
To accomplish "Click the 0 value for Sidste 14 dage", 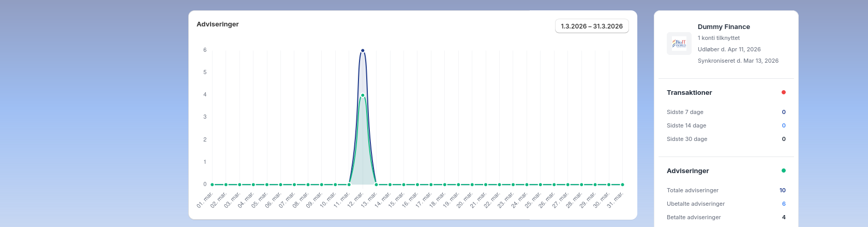I will [x=784, y=125].
